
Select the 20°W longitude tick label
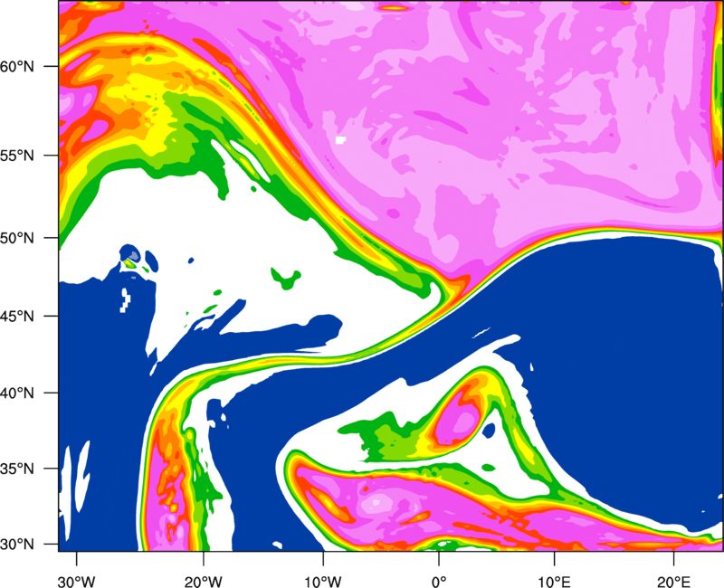coord(203,582)
